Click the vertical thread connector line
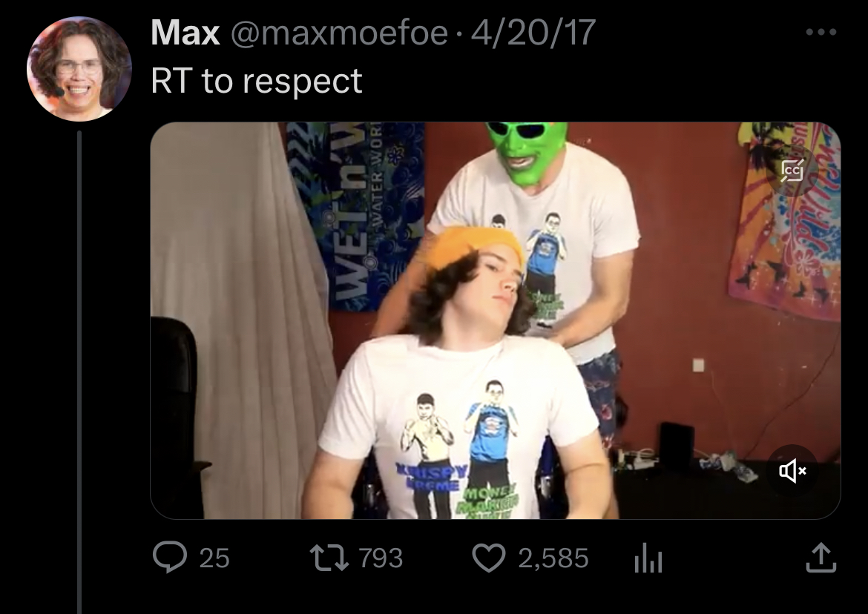Viewport: 868px width, 614px height. click(x=79, y=372)
